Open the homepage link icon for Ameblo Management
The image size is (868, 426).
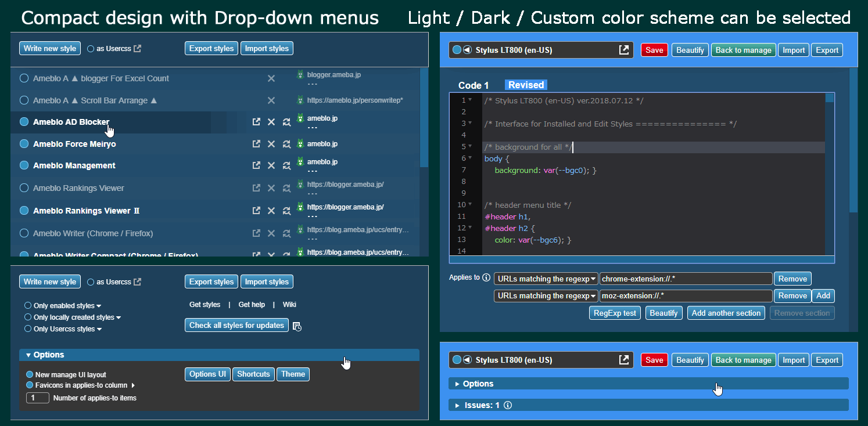point(256,165)
